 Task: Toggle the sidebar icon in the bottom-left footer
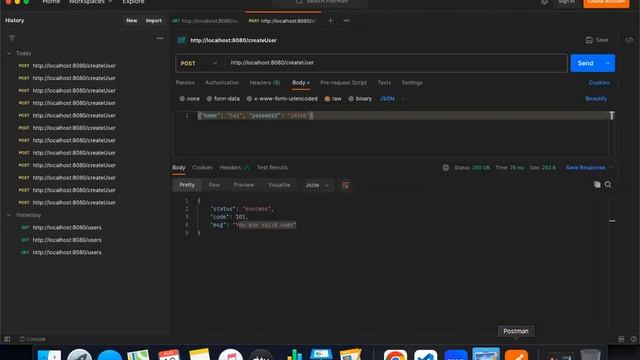click(7, 339)
